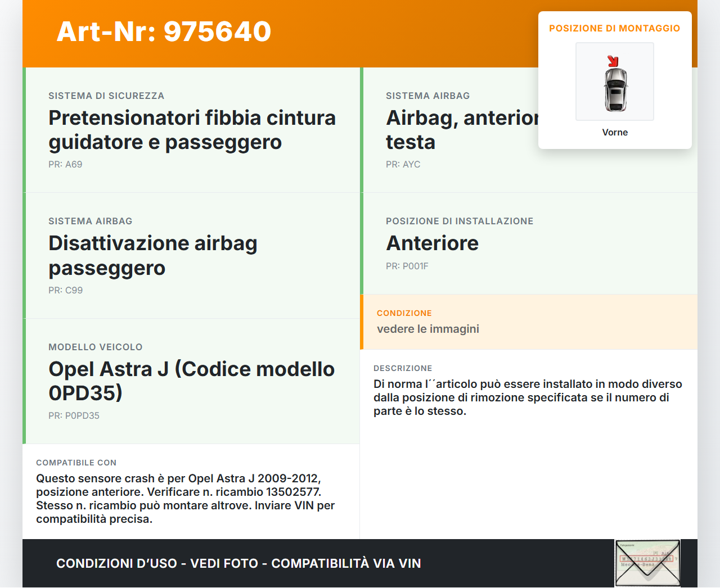Viewport: 720px width, 588px height.
Task: Click the Art-Nr: 975640 title text
Action: pos(163,32)
